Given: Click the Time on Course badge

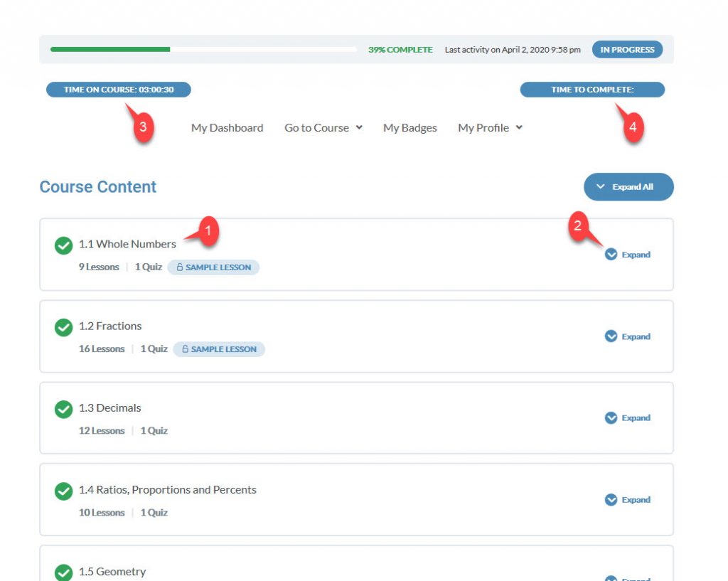Looking at the screenshot, I should click(x=119, y=90).
